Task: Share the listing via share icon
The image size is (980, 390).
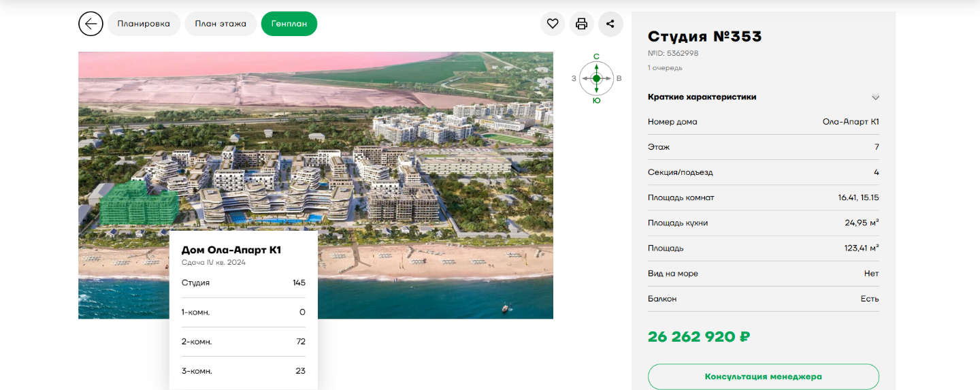Action: click(610, 24)
